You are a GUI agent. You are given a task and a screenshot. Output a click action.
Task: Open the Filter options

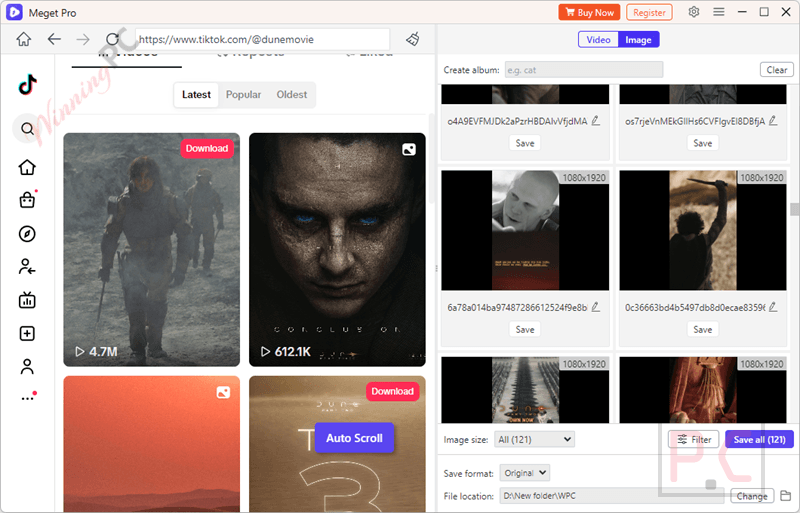[694, 439]
